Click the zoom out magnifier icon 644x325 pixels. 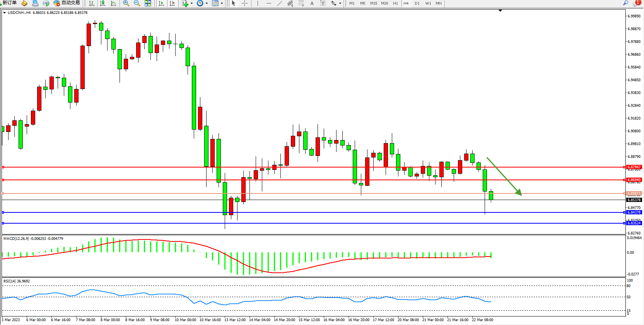[x=137, y=3]
